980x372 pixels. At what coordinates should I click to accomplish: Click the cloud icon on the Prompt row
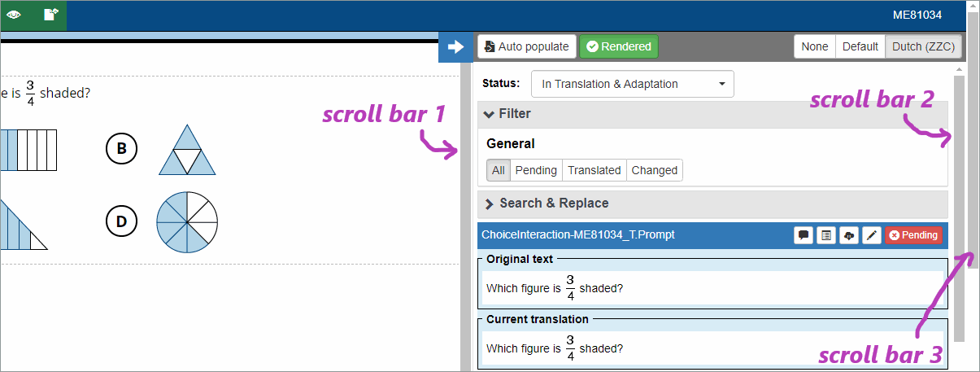coord(848,235)
